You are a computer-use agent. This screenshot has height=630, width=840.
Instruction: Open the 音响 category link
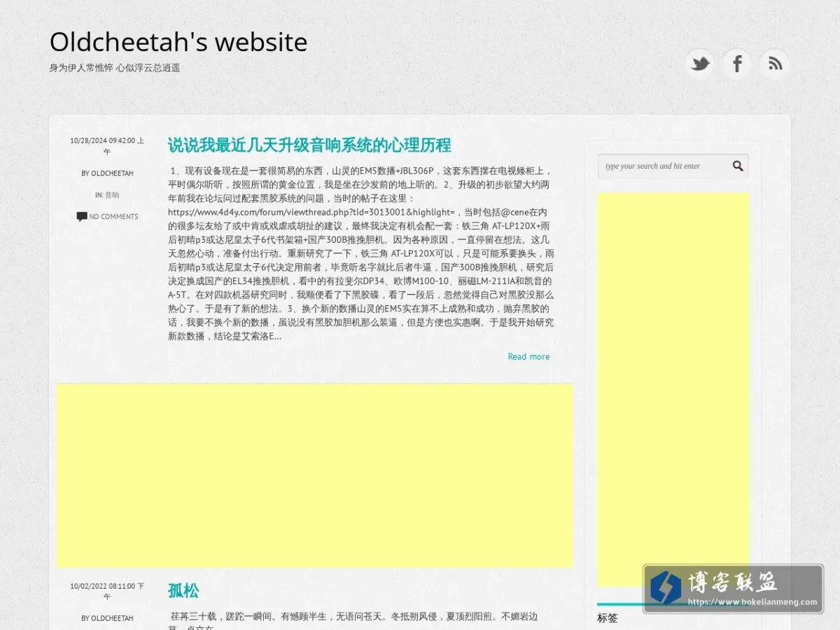[x=112, y=195]
